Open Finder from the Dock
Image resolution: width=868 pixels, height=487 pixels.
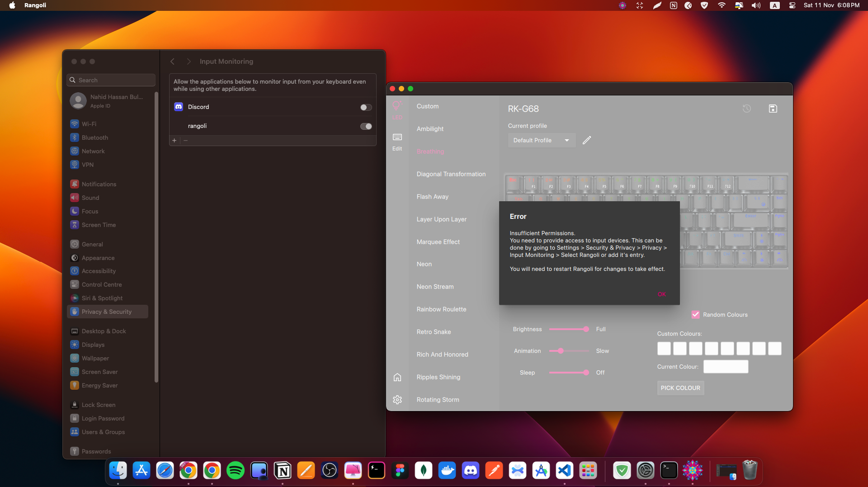118,471
